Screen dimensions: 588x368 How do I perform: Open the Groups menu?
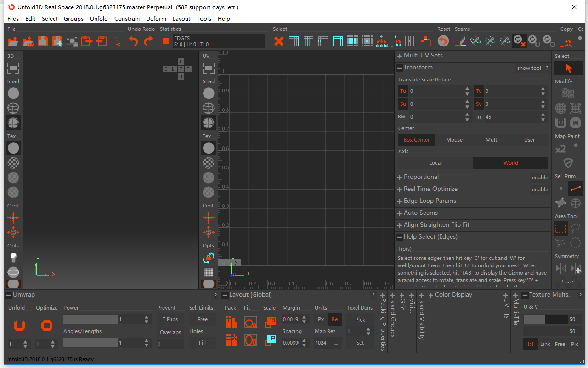(x=74, y=19)
